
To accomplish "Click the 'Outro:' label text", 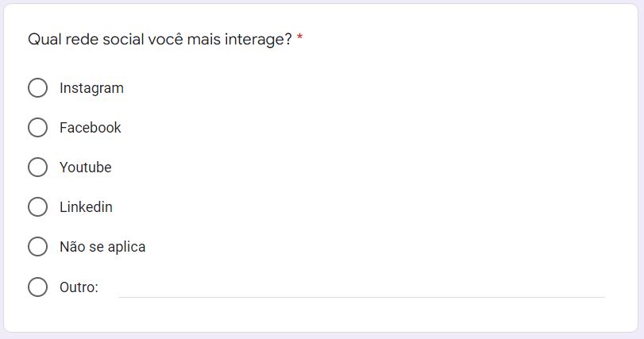I will click(x=79, y=287).
